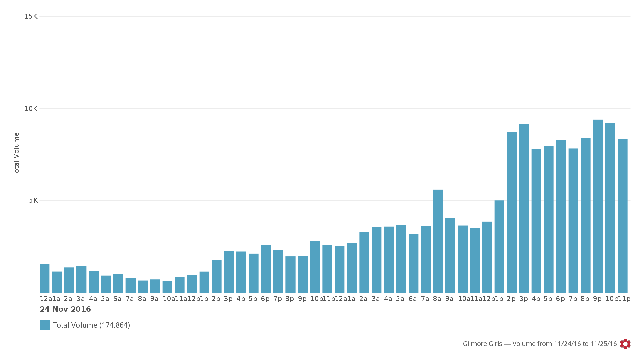Screen dimensions: 644x362
Task: Select the first-day 6p bar
Action: point(266,269)
